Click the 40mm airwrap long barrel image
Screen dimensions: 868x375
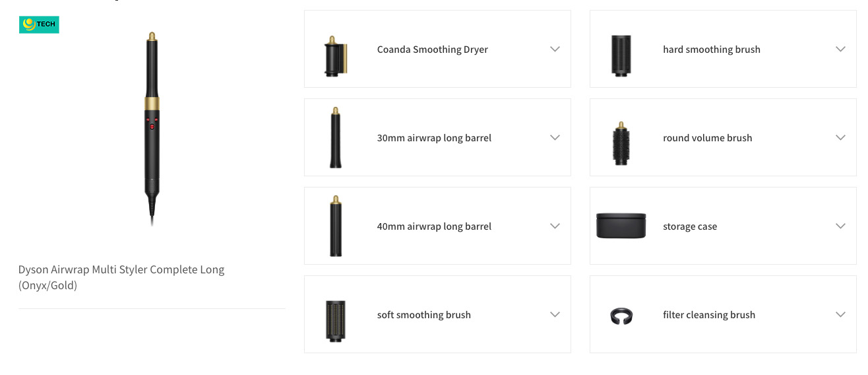pos(336,226)
